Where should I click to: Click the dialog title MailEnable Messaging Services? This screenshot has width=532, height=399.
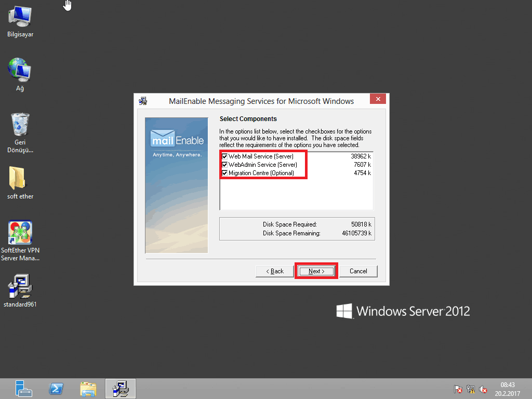click(x=261, y=101)
